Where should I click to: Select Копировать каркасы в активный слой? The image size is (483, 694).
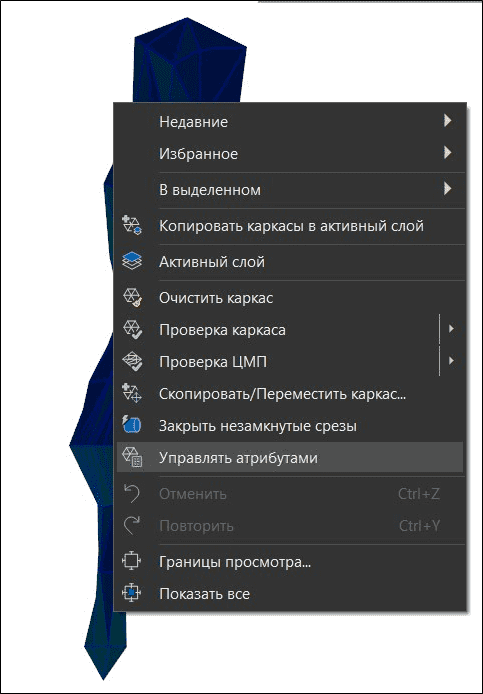[x=290, y=226]
